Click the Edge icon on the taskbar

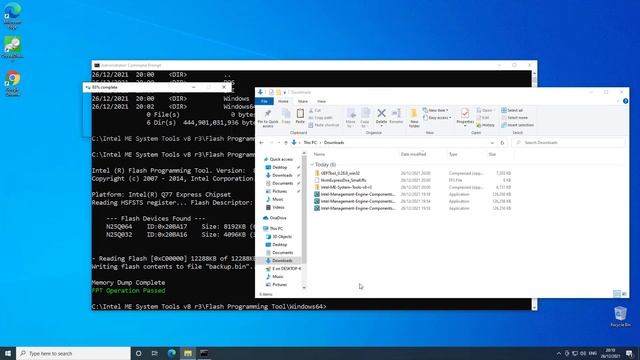click(171, 353)
